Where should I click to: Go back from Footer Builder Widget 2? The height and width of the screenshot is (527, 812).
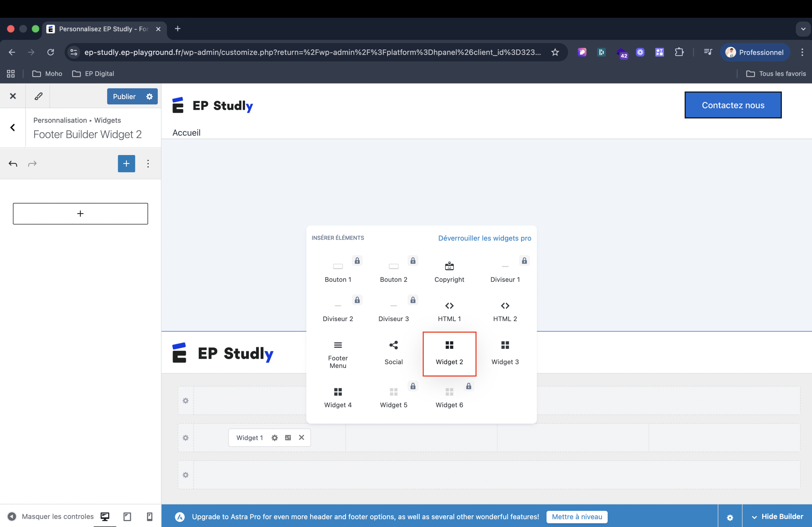pos(13,128)
